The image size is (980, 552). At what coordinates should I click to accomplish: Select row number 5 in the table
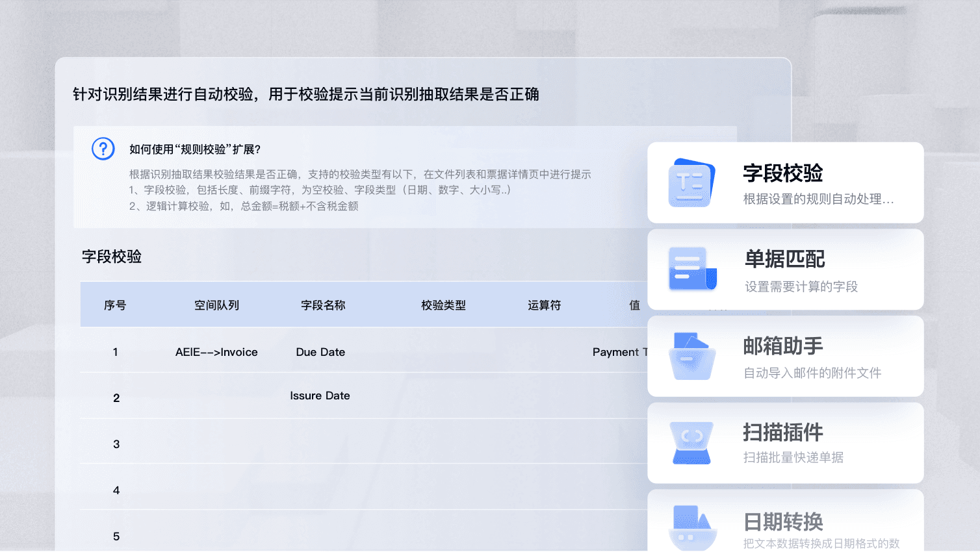click(116, 536)
